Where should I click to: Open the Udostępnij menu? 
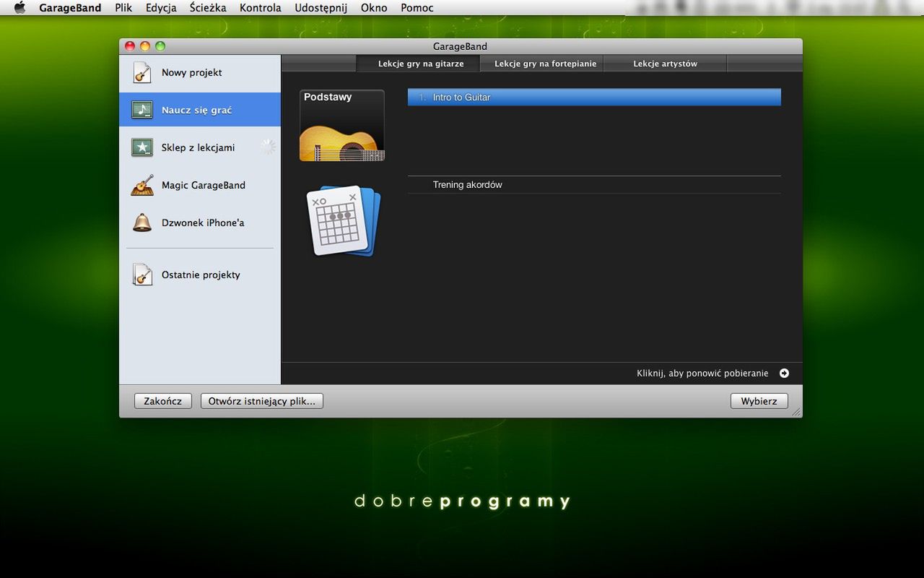321,8
